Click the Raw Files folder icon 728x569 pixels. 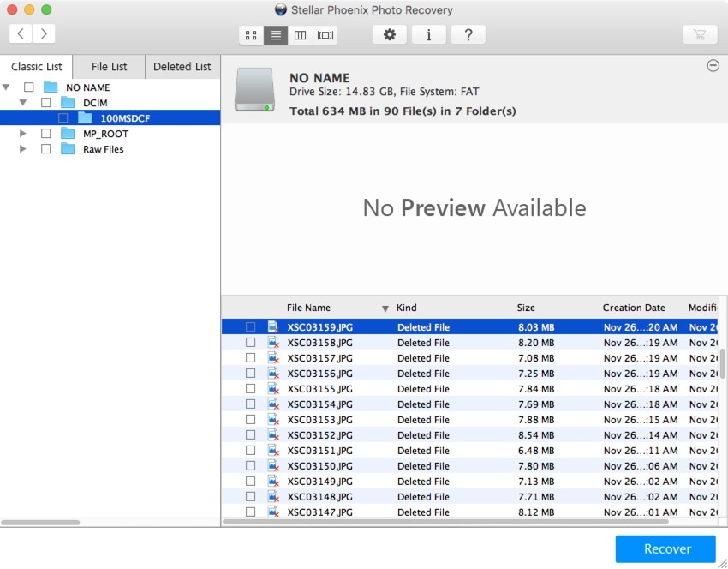tap(68, 148)
